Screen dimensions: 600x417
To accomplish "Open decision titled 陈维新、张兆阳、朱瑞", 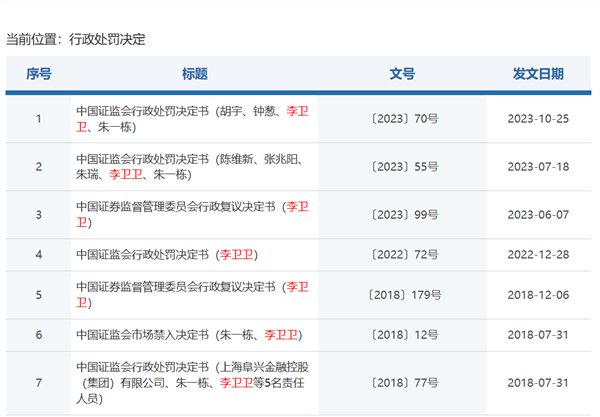I will tap(191, 167).
